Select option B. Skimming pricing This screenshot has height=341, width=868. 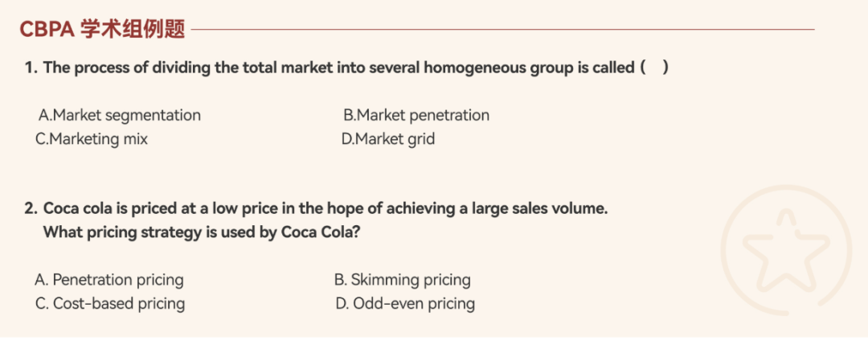pos(402,280)
